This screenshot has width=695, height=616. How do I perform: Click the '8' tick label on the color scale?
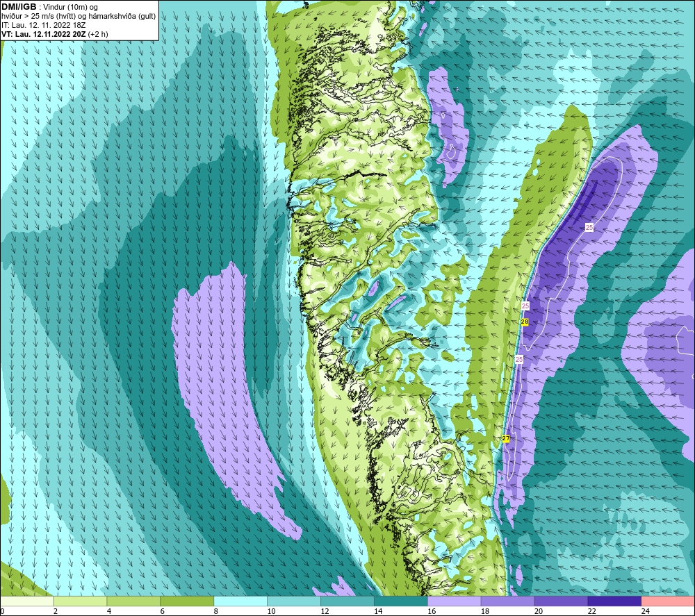click(216, 611)
